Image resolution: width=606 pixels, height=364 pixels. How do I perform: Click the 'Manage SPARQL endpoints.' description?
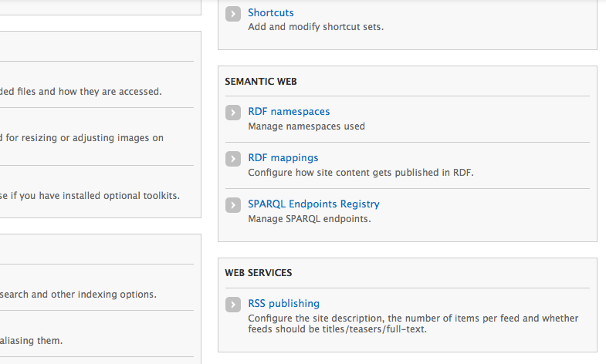click(x=310, y=219)
